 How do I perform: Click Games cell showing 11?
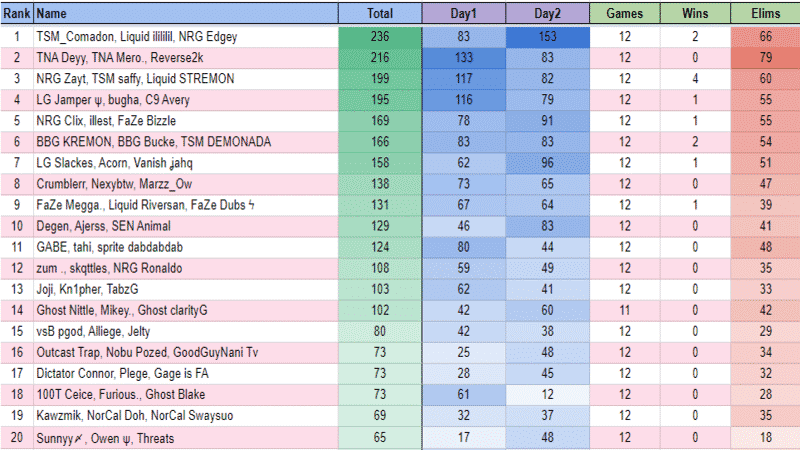tap(624, 310)
